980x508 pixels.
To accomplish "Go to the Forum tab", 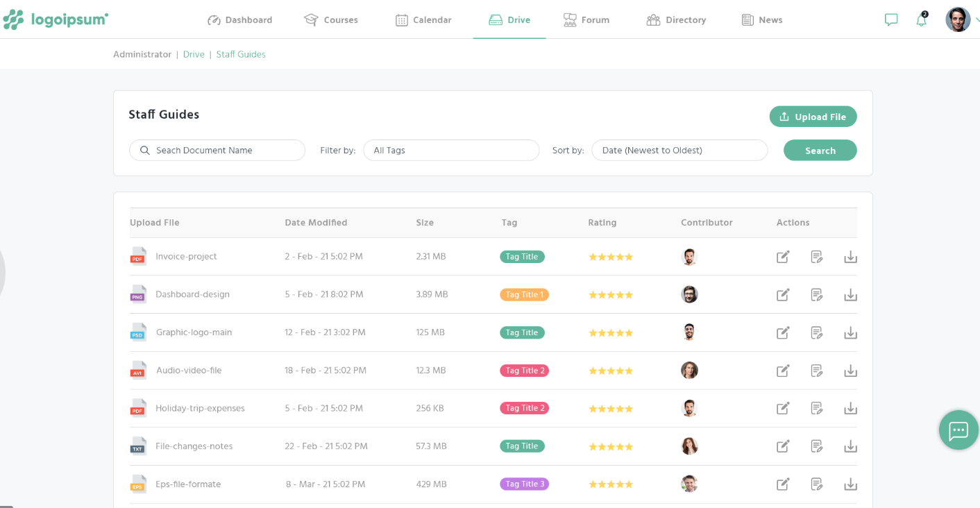I will [586, 20].
